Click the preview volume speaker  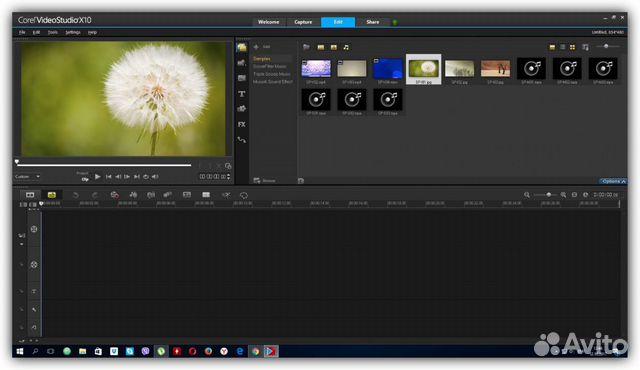pyautogui.click(x=155, y=177)
